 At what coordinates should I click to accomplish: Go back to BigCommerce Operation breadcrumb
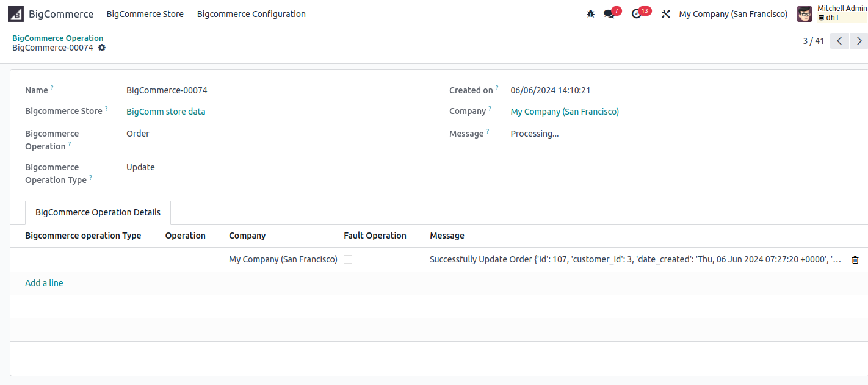[x=58, y=38]
